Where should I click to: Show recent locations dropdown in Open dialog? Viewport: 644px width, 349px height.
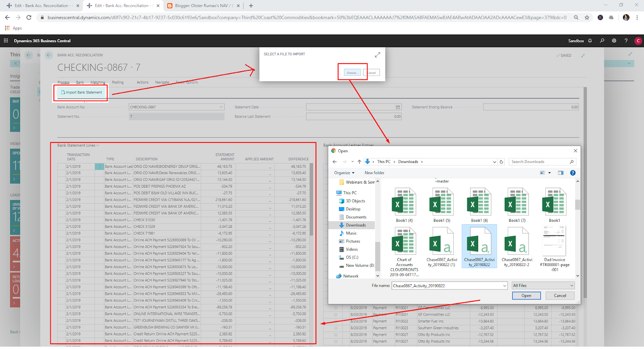pyautogui.click(x=352, y=162)
